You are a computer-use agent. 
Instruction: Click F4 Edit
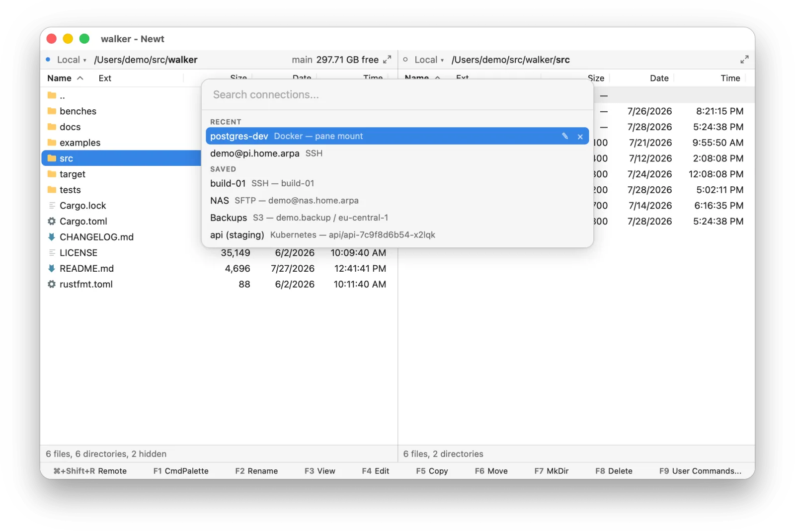375,471
